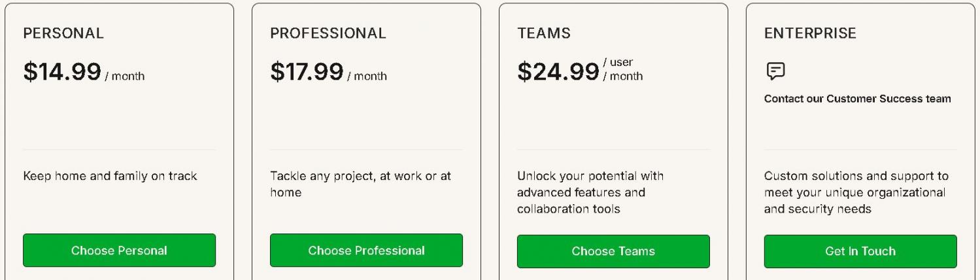Click the PERSONAL plan heading

coord(63,33)
